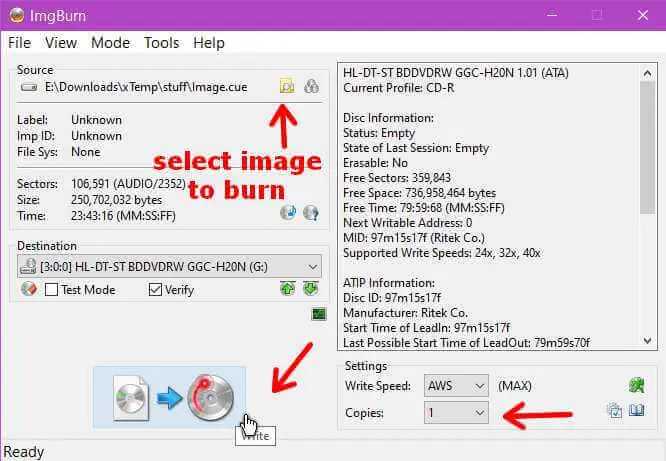Click the Ready status bar text
Image resolution: width=666 pixels, height=461 pixels.
pos(24,452)
